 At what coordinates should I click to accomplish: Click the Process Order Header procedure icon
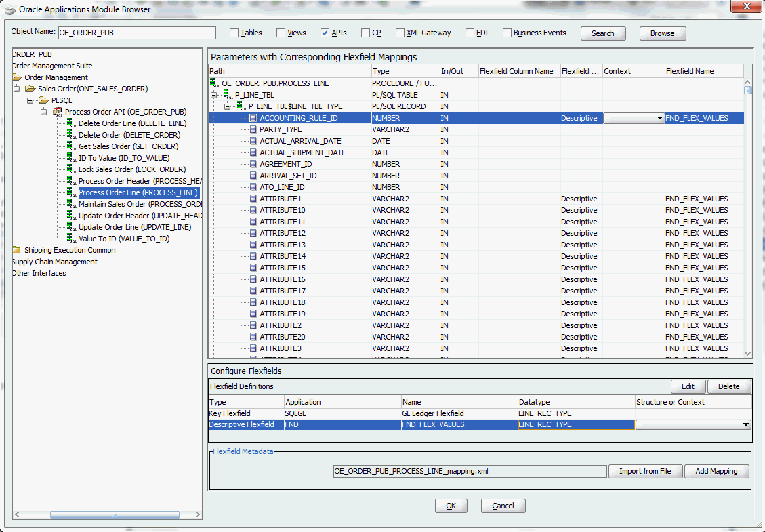pyautogui.click(x=72, y=181)
